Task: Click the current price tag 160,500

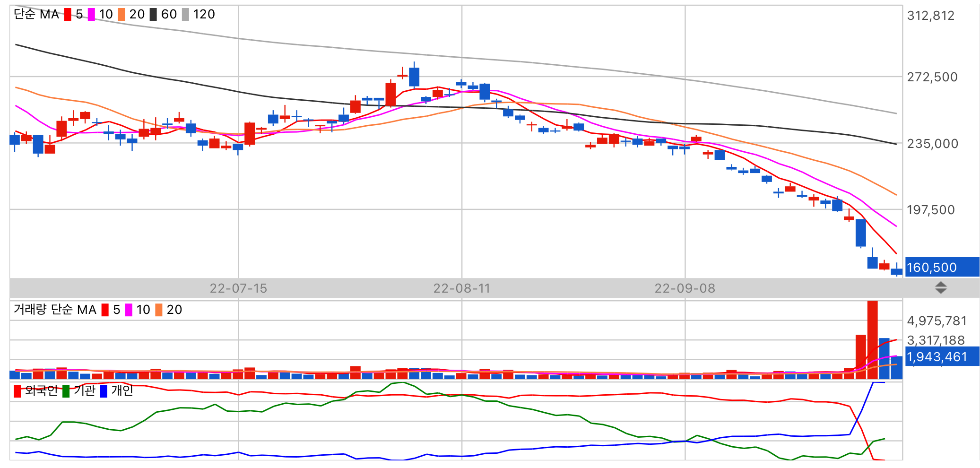Action: (942, 268)
